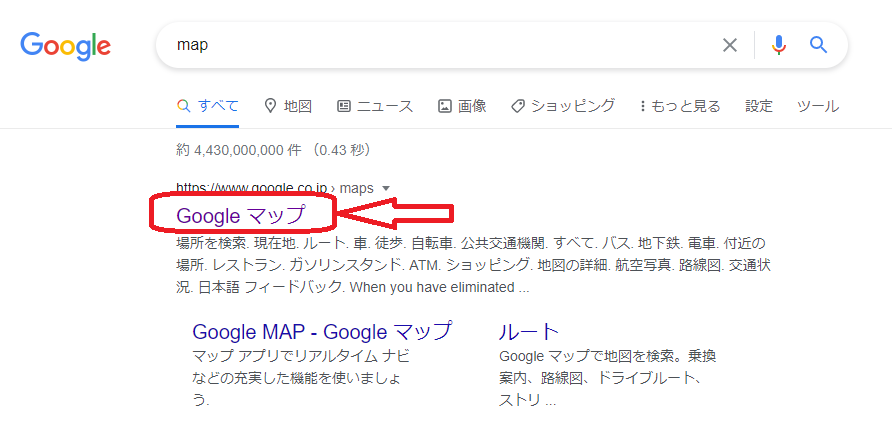Screen dimensions: 892x423
Task: Clear the search box with X icon
Action: 729,45
